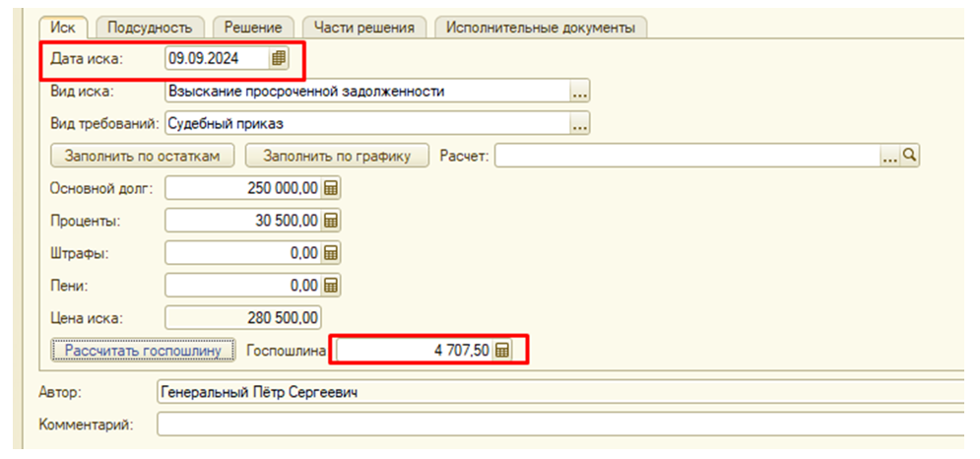This screenshot has height=459, width=980.
Task: Click the Комментарий label
Action: pyautogui.click(x=87, y=426)
